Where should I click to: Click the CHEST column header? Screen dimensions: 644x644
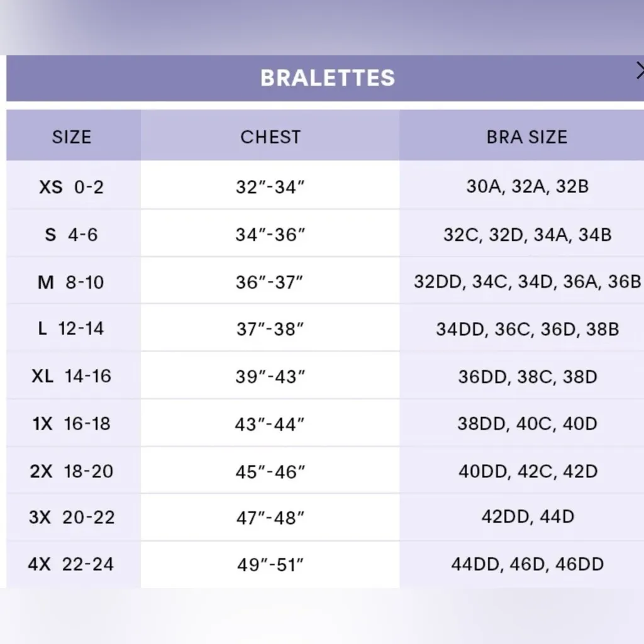point(270,137)
